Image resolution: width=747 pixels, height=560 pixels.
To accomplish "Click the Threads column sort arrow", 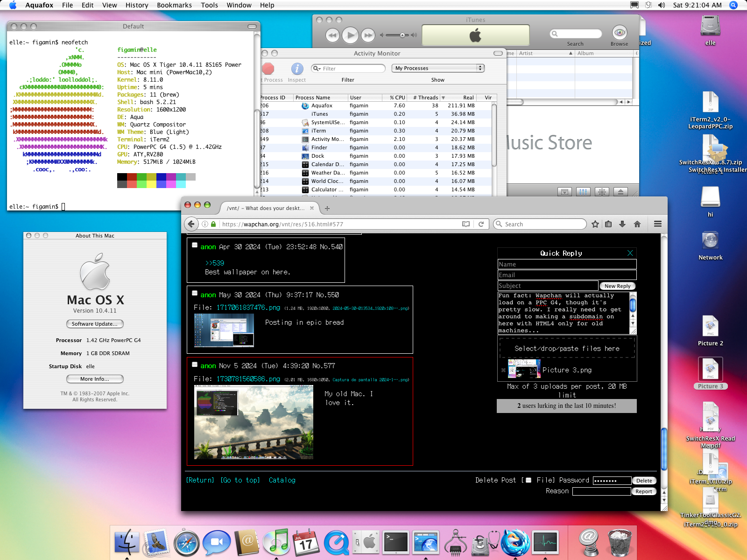I will point(443,98).
